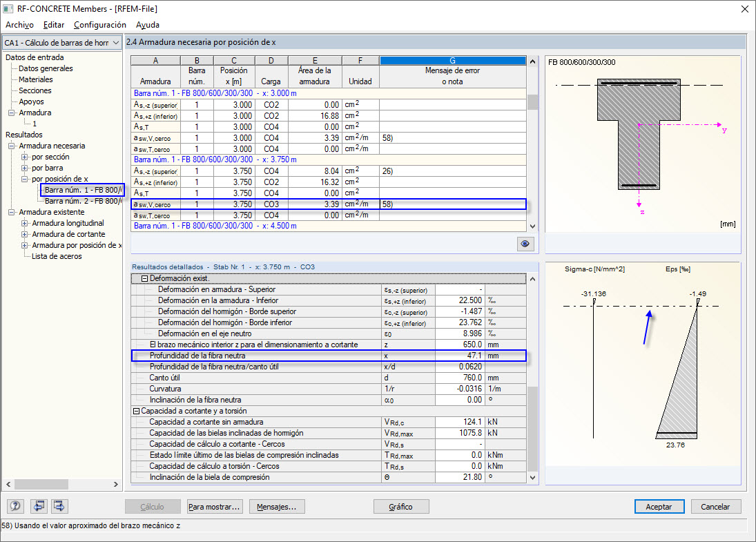756x542 pixels.
Task: Collapse 'Capacidad a cortante y a torsión' group
Action: 136,411
